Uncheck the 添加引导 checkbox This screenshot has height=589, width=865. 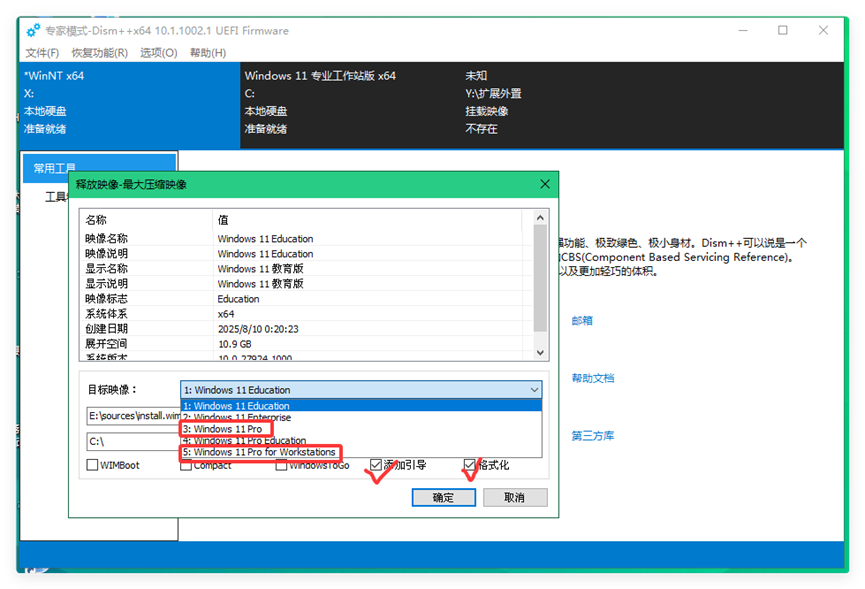(375, 463)
